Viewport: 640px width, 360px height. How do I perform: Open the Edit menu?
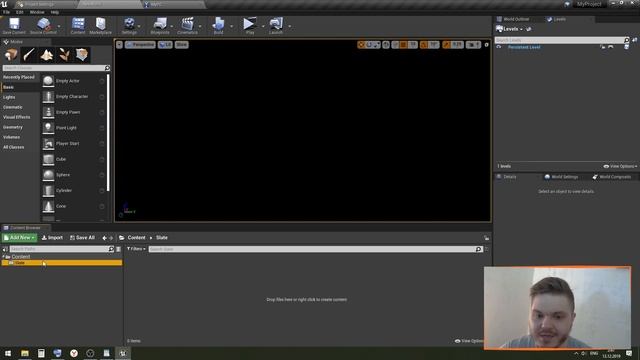point(20,12)
